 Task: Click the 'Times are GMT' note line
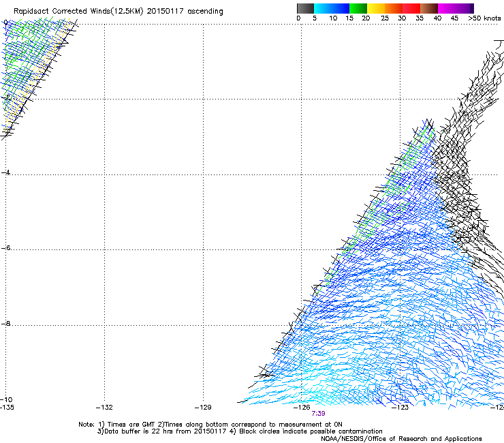point(210,425)
